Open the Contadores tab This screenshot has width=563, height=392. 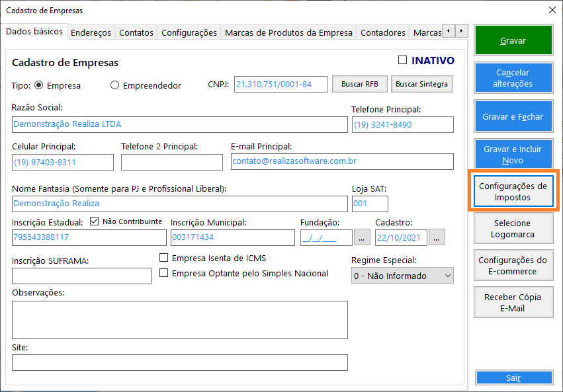382,32
